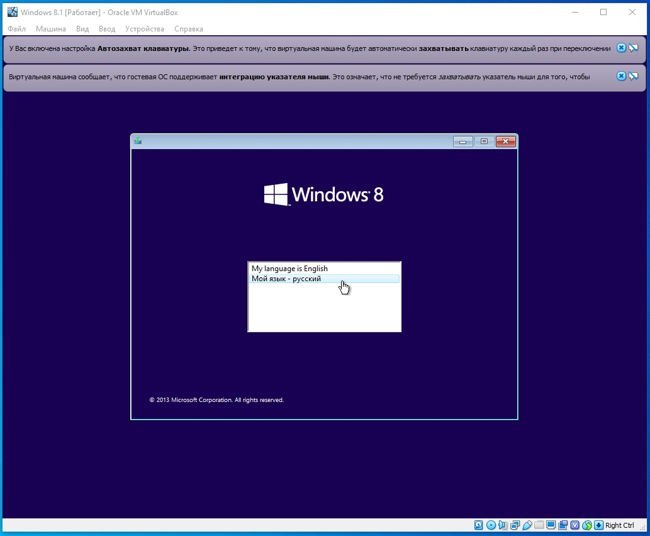Click the shared folders indicator icon
Image resolution: width=650 pixels, height=536 pixels.
pyautogui.click(x=539, y=525)
